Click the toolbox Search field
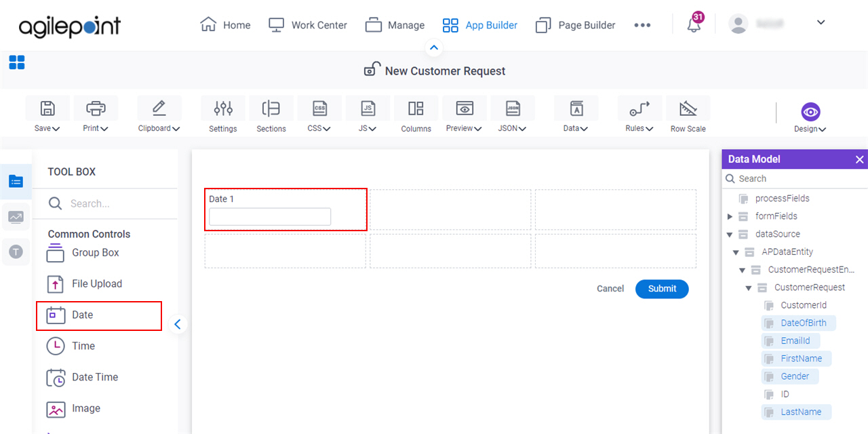Viewport: 868px width, 434px height. tap(105, 203)
